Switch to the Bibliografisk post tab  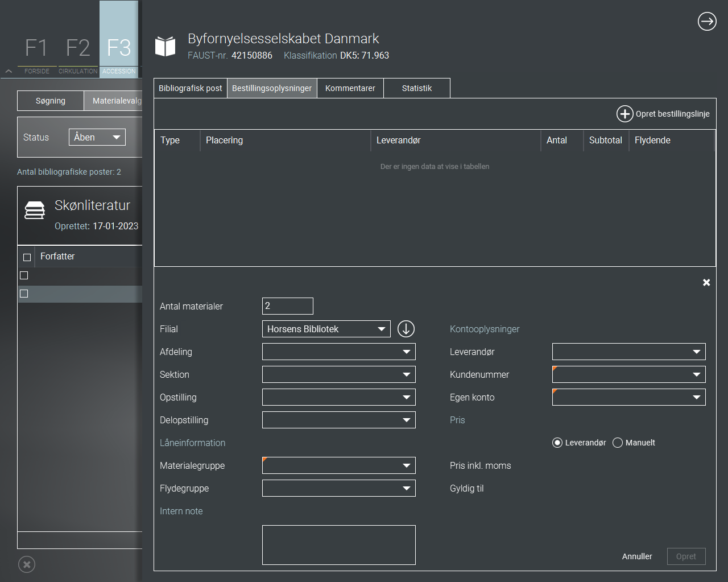191,88
